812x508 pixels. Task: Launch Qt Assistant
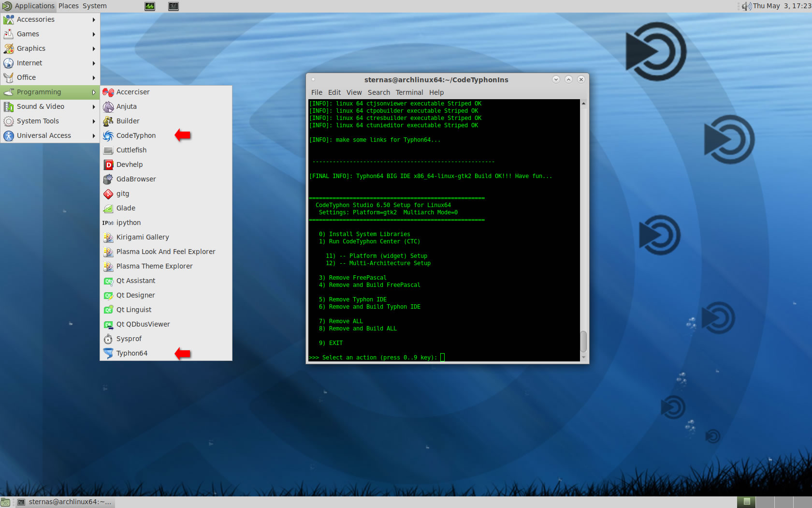(x=166, y=281)
